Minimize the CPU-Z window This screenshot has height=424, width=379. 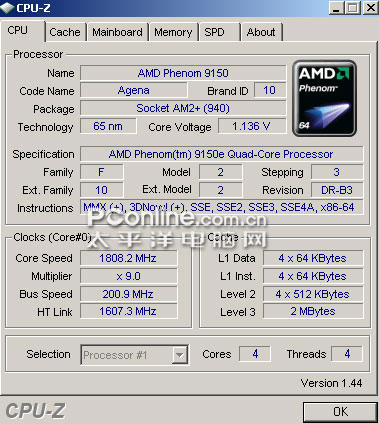(x=337, y=8)
